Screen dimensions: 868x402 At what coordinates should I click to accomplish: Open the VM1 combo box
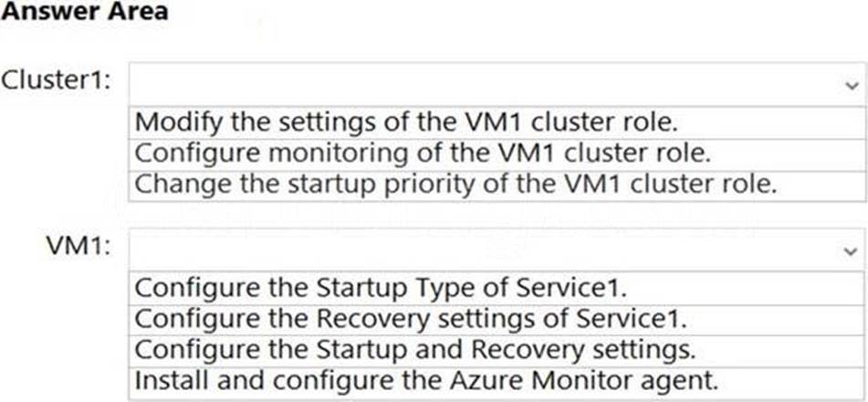497,248
